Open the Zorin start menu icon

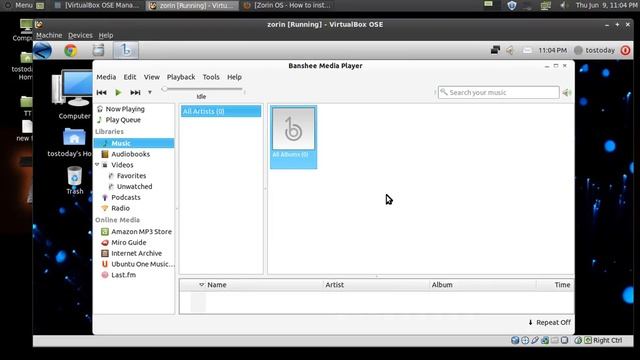coord(42,51)
